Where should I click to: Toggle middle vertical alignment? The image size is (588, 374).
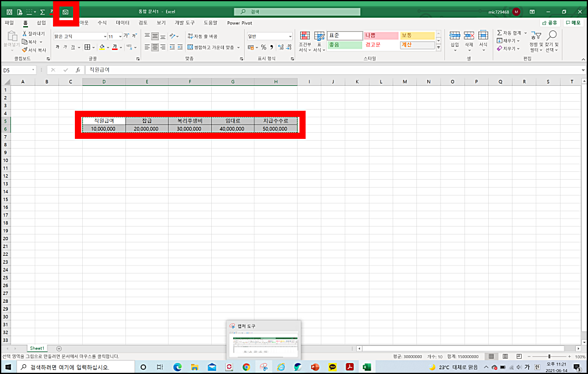tap(155, 37)
